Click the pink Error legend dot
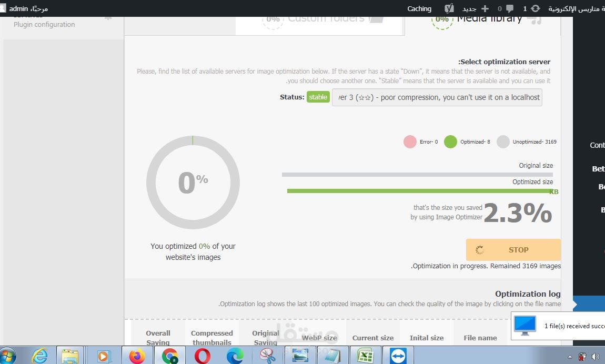605x364 pixels. tap(410, 142)
